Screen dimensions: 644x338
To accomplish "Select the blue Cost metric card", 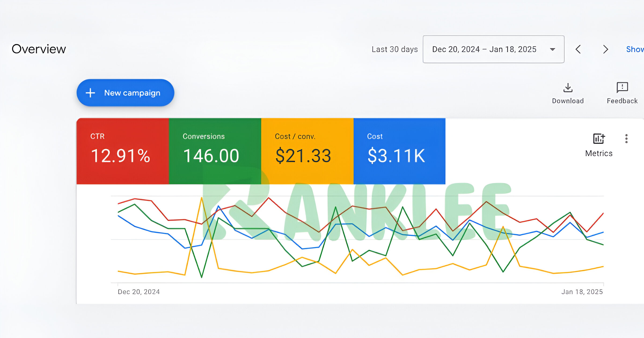I will [399, 151].
